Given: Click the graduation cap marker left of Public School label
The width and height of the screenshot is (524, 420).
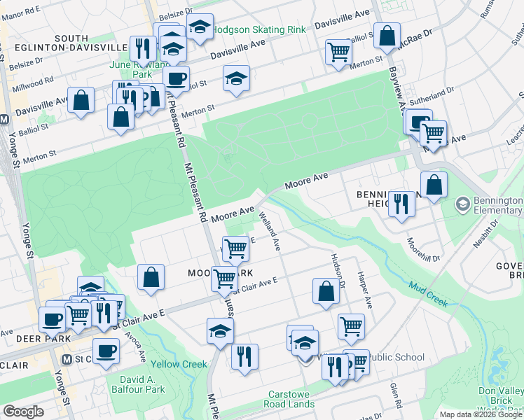Looking at the screenshot, I should (305, 343).
